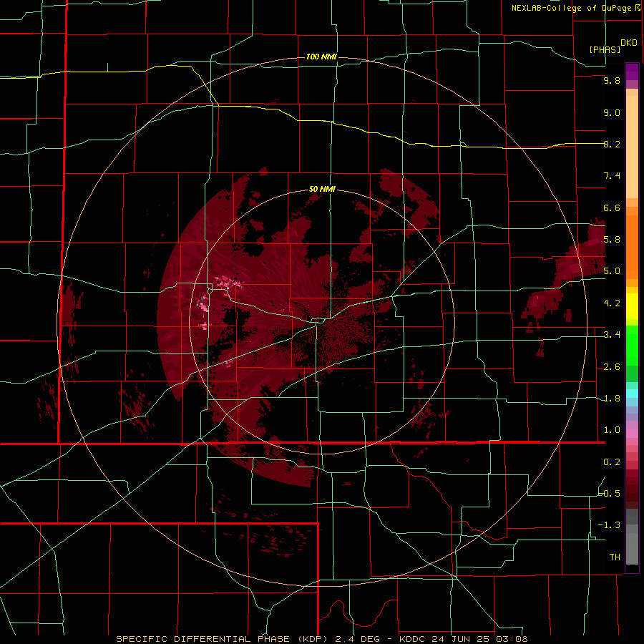This screenshot has width=644, height=644.
Task: Select the 0.2 legend value
Action: click(x=612, y=462)
